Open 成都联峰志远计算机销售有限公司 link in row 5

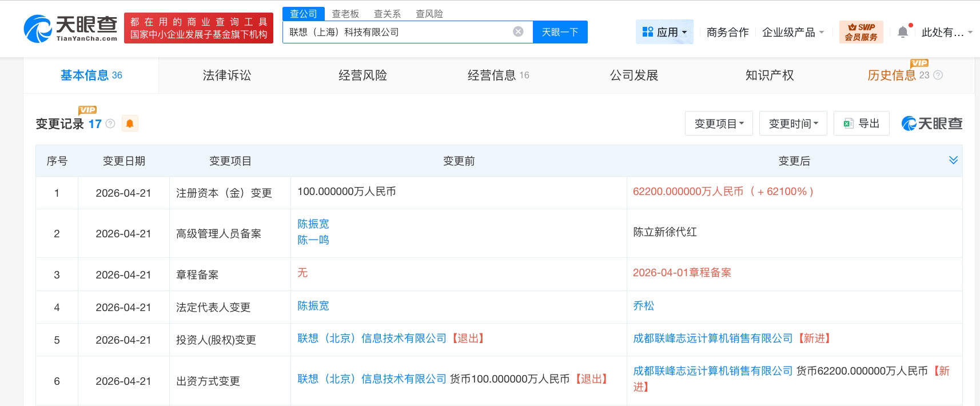(x=712, y=339)
